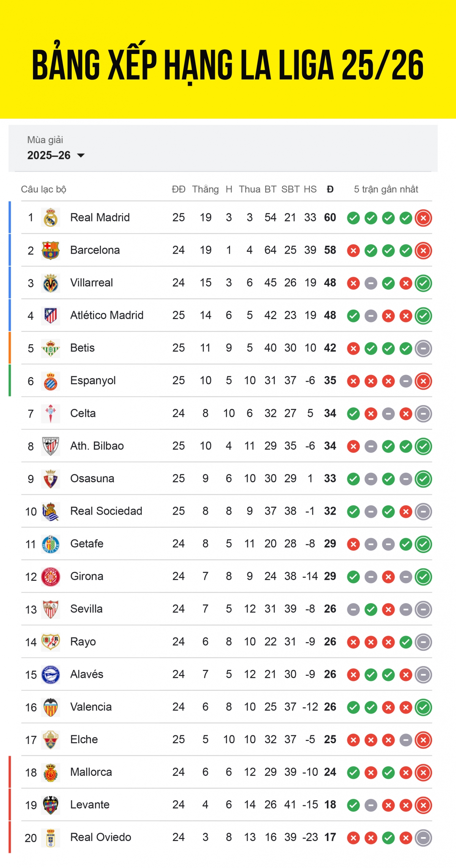Click the Real Madrid club crest
The height and width of the screenshot is (868, 456).
[51, 218]
